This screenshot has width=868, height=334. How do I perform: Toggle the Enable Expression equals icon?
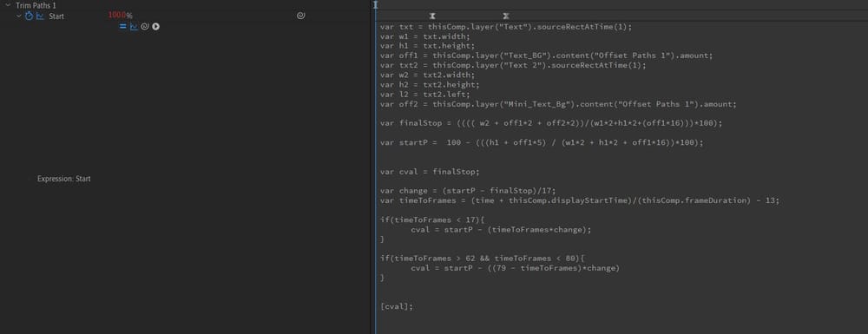pyautogui.click(x=123, y=26)
